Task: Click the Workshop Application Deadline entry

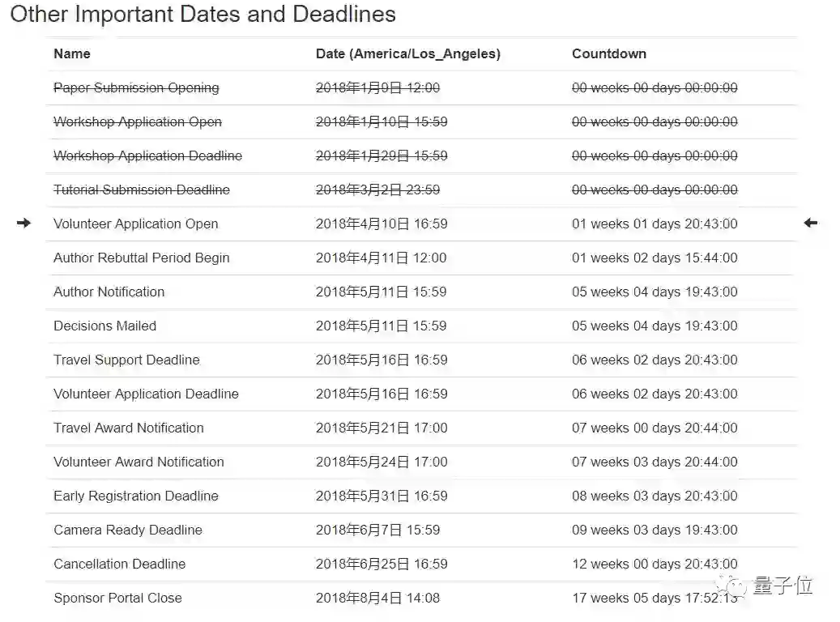Action: 147,156
